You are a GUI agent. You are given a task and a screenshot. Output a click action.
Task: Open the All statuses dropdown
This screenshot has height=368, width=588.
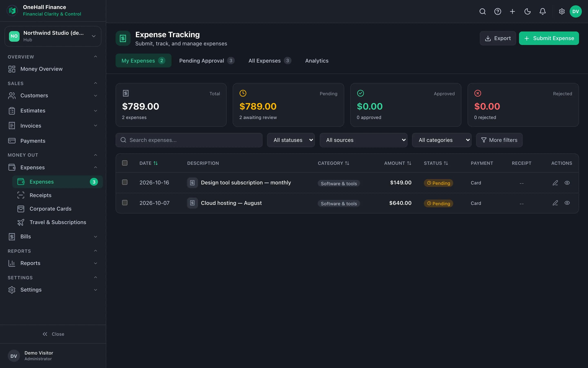click(291, 140)
